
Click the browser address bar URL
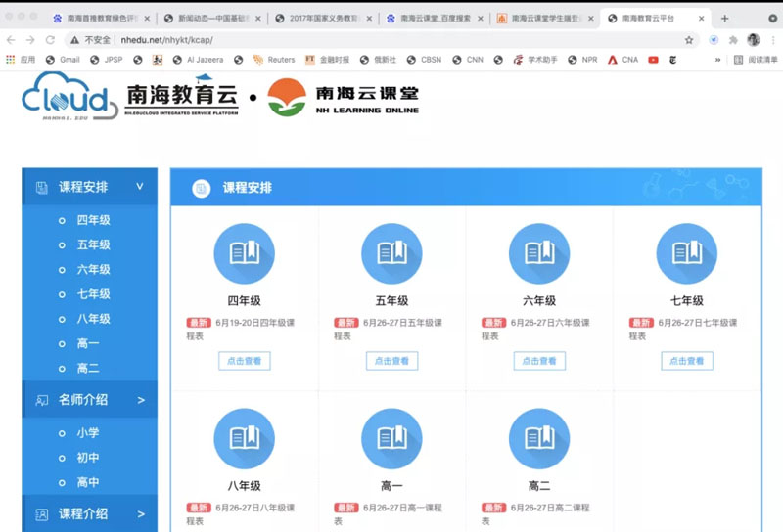176,40
